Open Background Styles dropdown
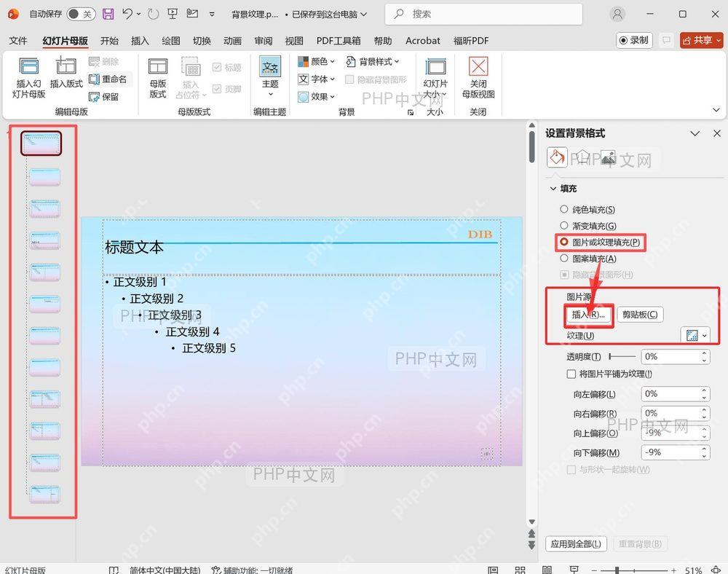This screenshot has height=574, width=728. tap(372, 61)
